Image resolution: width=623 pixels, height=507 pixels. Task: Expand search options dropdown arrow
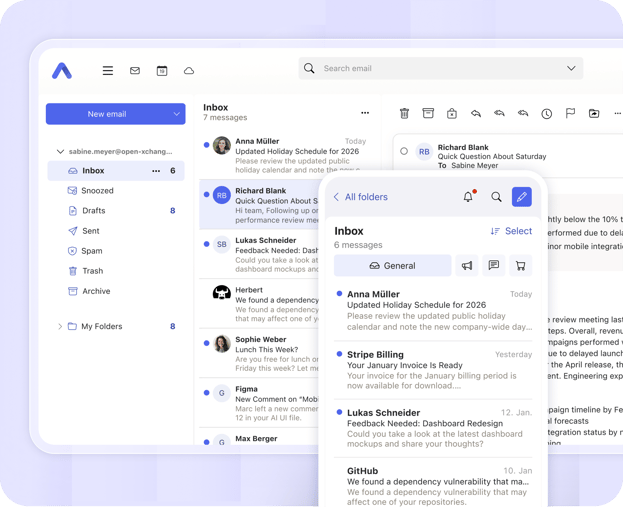(571, 68)
